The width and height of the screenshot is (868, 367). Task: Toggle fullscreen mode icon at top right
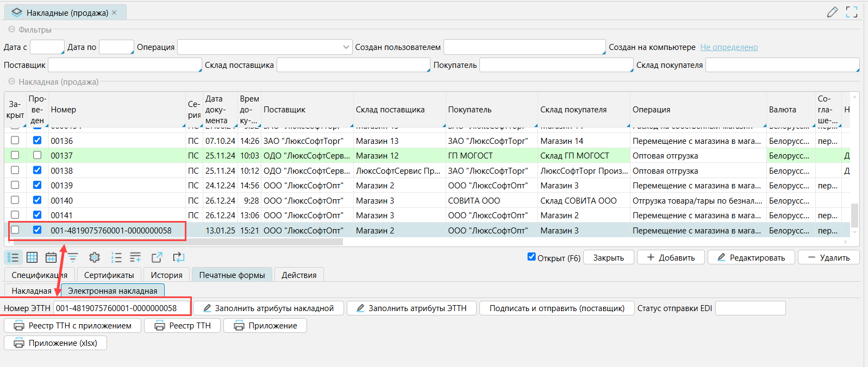coord(852,12)
